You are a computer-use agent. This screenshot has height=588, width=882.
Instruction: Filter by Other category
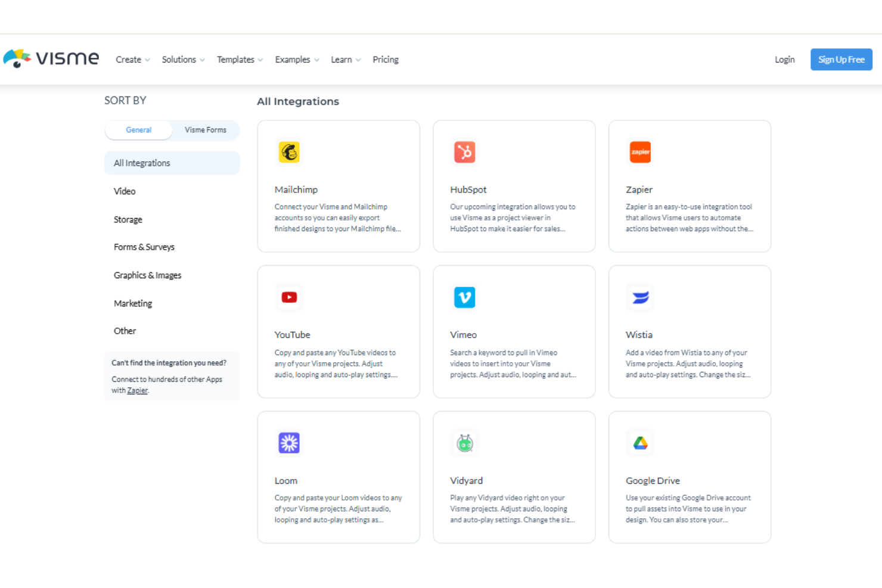pyautogui.click(x=125, y=331)
